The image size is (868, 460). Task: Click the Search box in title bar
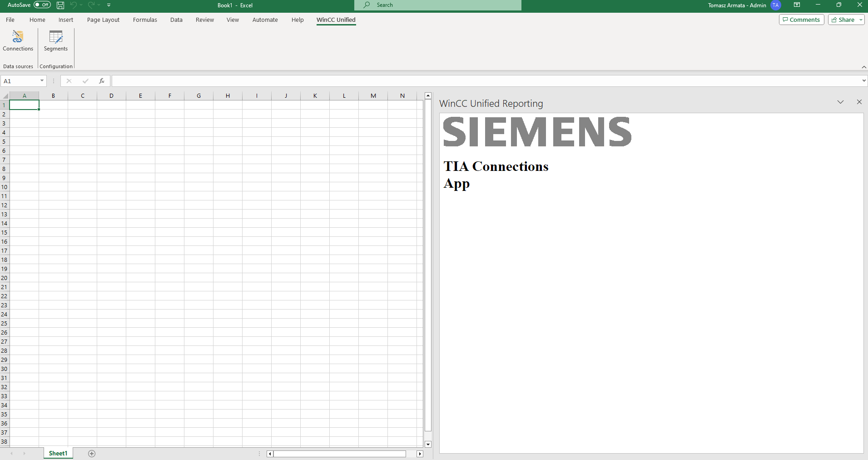438,5
